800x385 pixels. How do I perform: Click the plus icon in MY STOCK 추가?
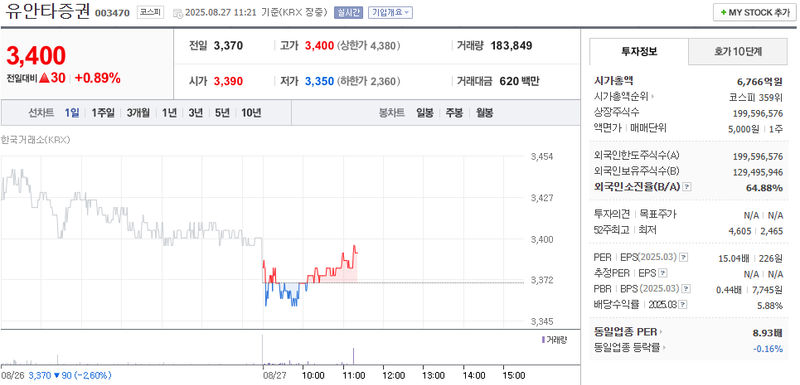[723, 13]
